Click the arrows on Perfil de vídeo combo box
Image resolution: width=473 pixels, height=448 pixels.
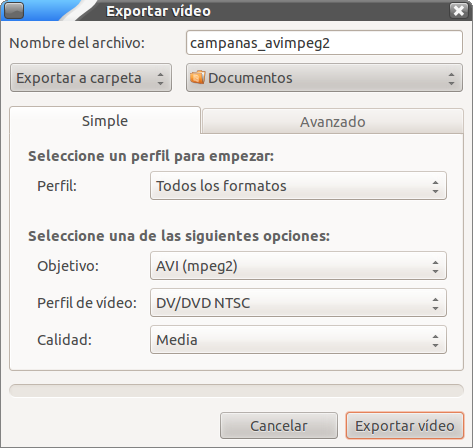(x=435, y=303)
